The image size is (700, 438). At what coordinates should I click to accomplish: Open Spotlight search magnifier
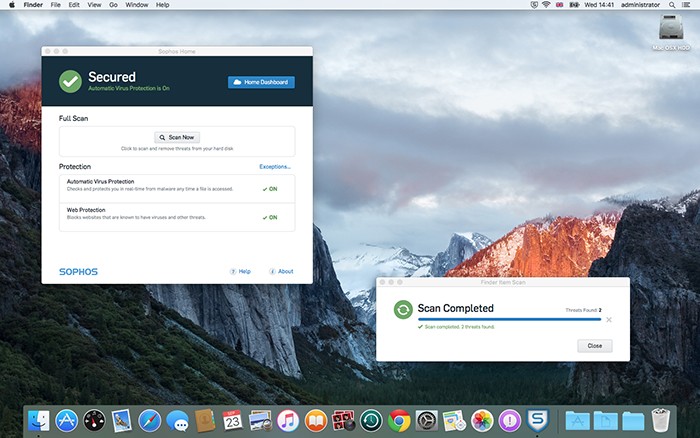(x=671, y=4)
